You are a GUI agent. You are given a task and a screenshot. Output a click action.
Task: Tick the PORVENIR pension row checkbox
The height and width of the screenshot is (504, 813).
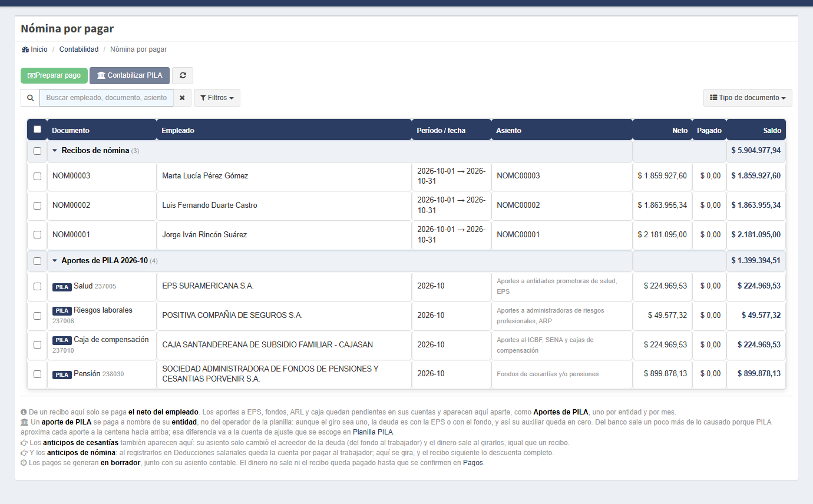coord(38,374)
